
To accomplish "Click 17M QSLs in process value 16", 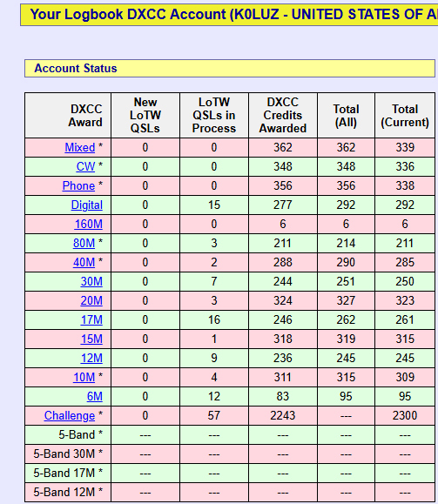I will point(214,319).
